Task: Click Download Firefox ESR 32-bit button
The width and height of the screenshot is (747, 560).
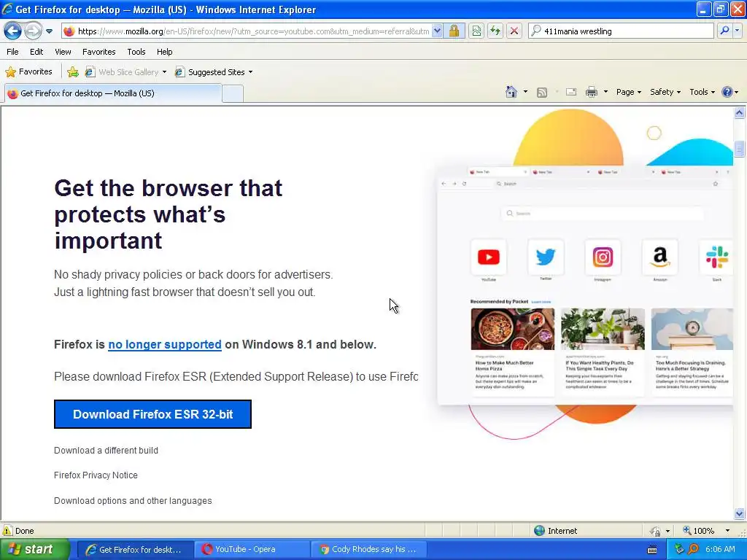Action: click(x=152, y=414)
